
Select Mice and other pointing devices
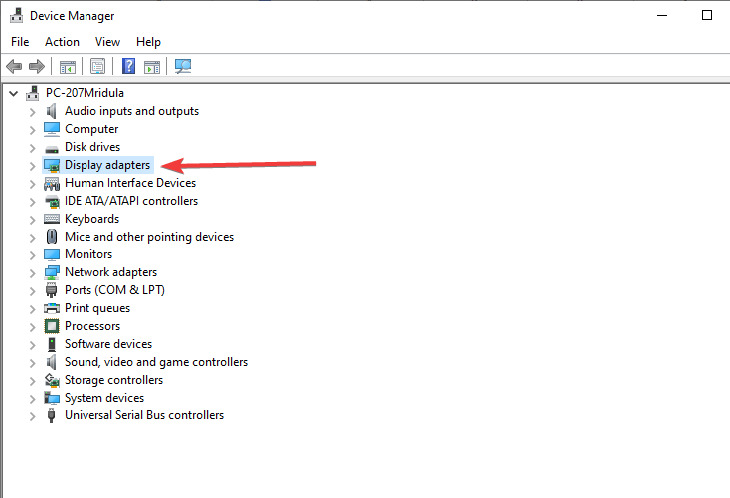(149, 237)
